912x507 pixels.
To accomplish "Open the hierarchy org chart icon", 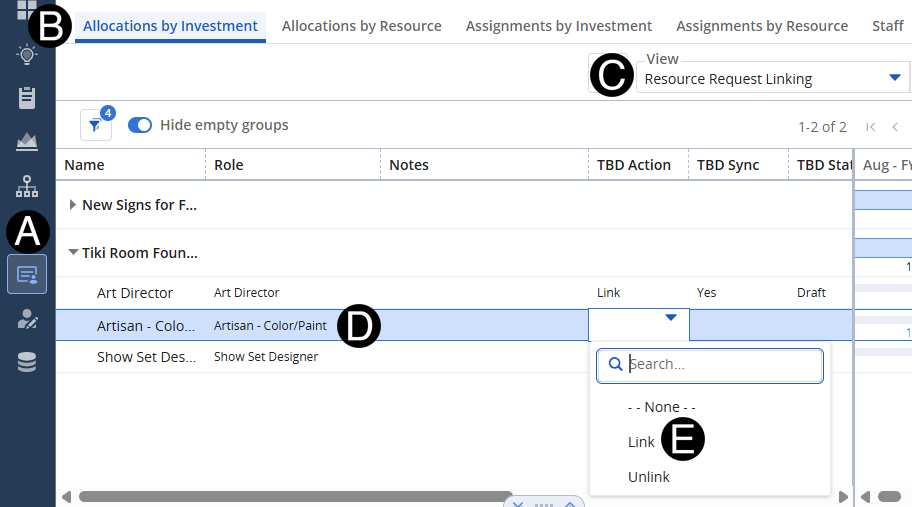I will (x=27, y=186).
